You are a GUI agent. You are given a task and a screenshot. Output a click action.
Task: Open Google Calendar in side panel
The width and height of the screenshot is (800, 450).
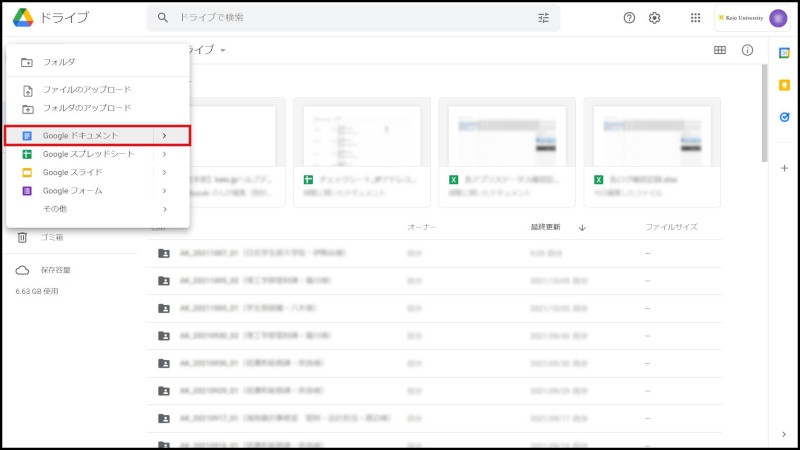785,53
